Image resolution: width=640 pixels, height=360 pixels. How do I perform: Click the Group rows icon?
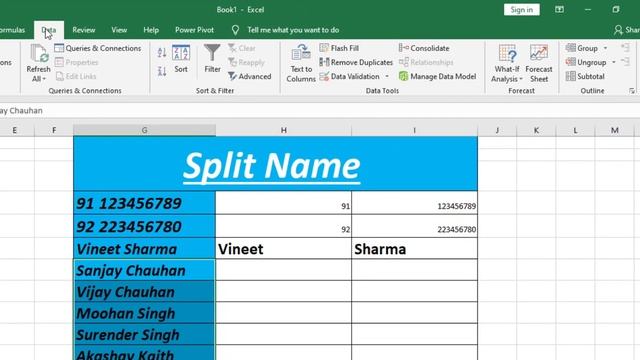[x=571, y=48]
